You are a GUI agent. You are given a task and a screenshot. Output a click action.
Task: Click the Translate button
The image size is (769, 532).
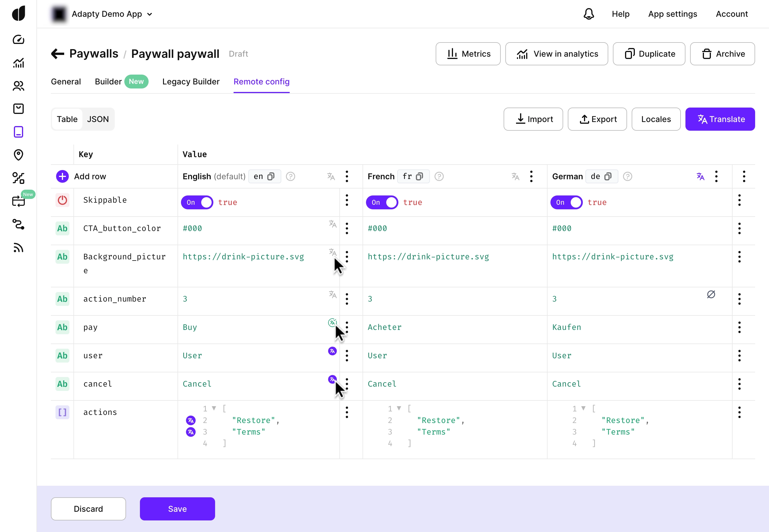(720, 119)
